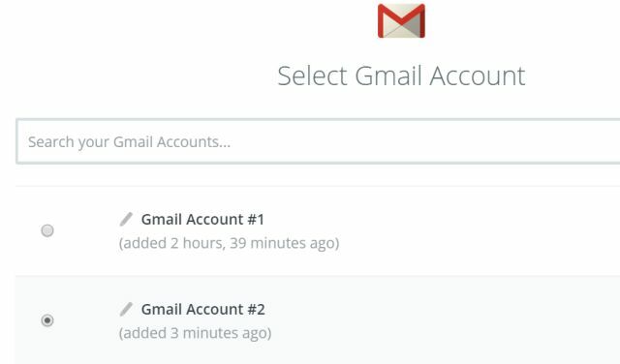
Task: Select the Gmail Account #1 radio button
Action: 47,230
